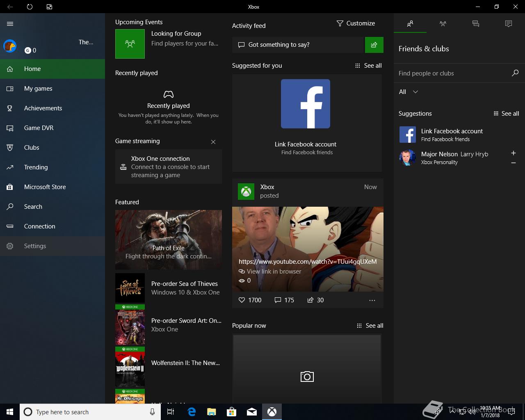Open Pre-order Sword Art Online item

tap(169, 325)
